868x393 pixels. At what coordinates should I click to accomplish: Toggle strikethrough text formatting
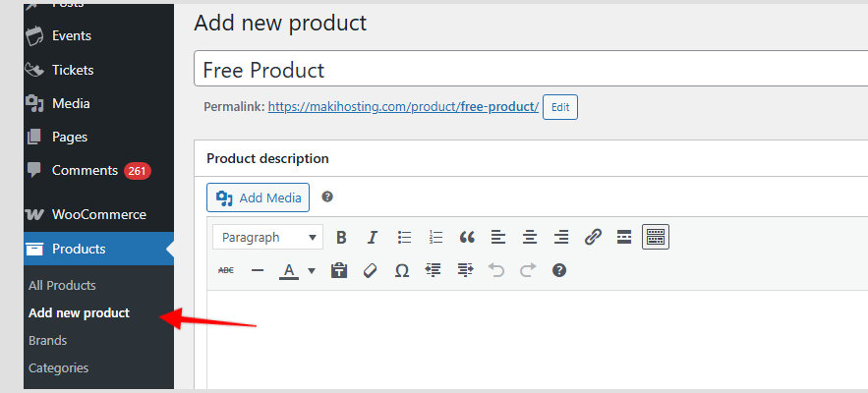click(x=226, y=270)
